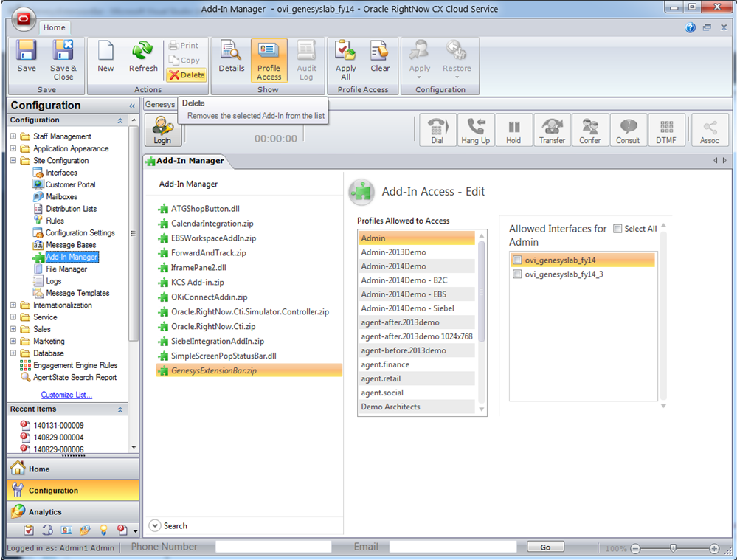Select the Analytics navigation item
This screenshot has height=560, width=737.
[x=45, y=512]
